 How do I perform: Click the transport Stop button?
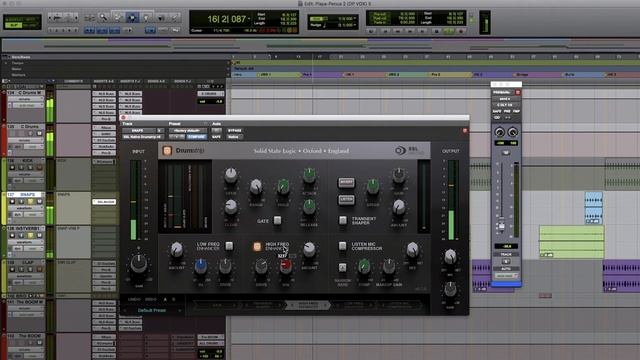coord(436,31)
